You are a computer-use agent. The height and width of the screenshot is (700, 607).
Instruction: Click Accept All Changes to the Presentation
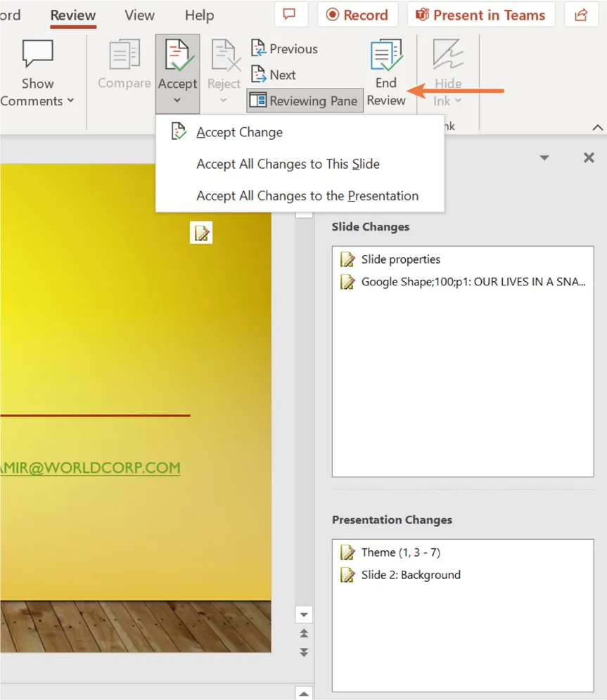[307, 196]
